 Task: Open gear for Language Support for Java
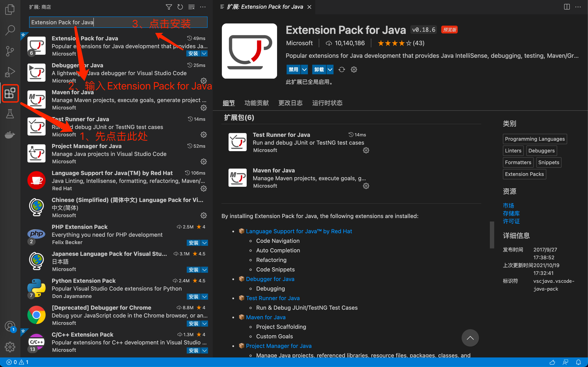point(203,188)
